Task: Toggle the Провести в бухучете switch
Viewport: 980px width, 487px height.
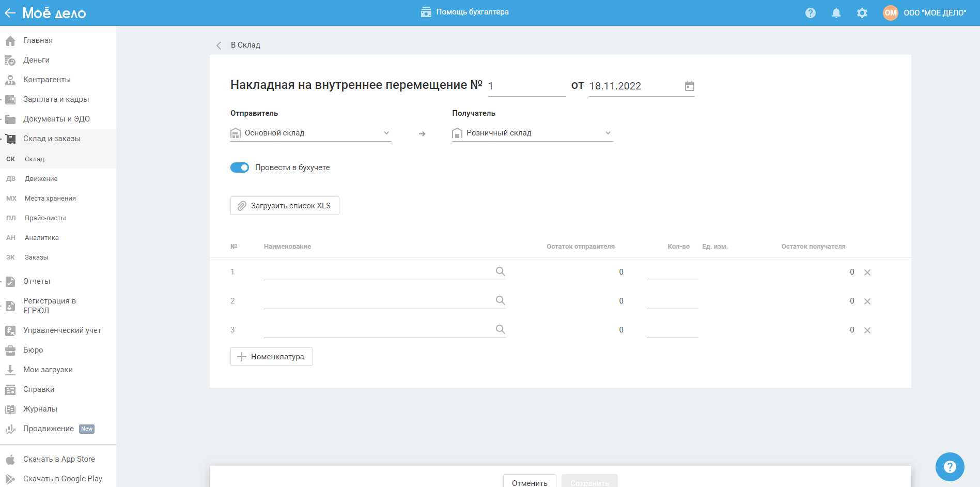Action: point(240,168)
